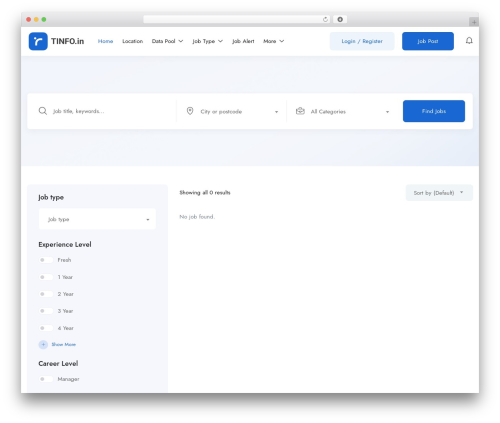
Task: Toggle the Manager career level switch
Action: click(46, 379)
